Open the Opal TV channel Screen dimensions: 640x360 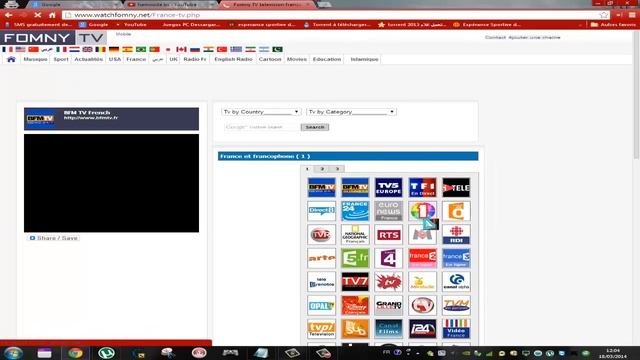321,305
